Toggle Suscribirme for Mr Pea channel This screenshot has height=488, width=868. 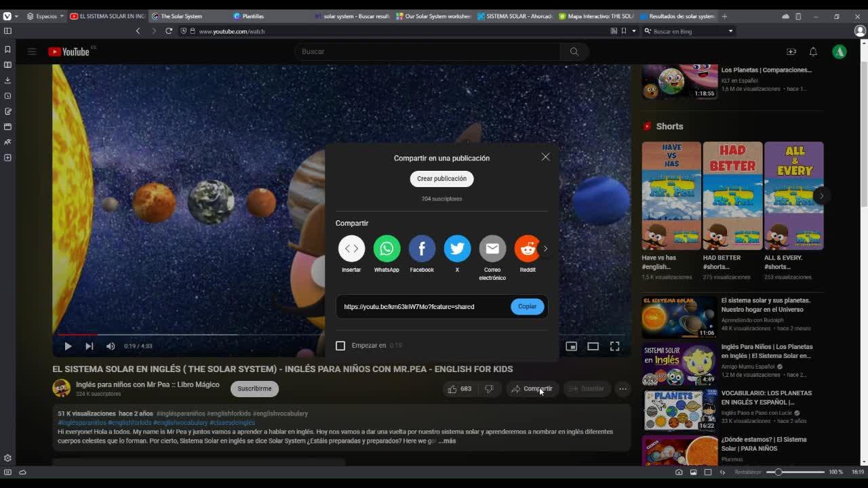pos(254,389)
